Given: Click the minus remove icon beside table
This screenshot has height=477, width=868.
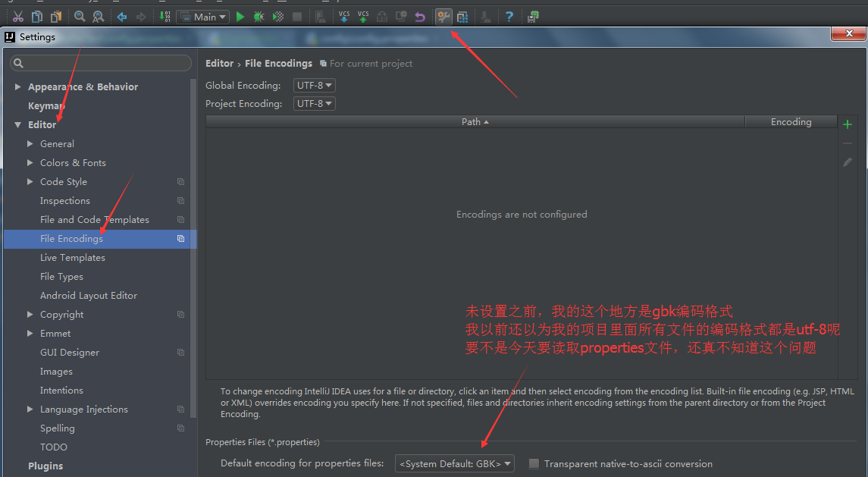Looking at the screenshot, I should tap(847, 143).
